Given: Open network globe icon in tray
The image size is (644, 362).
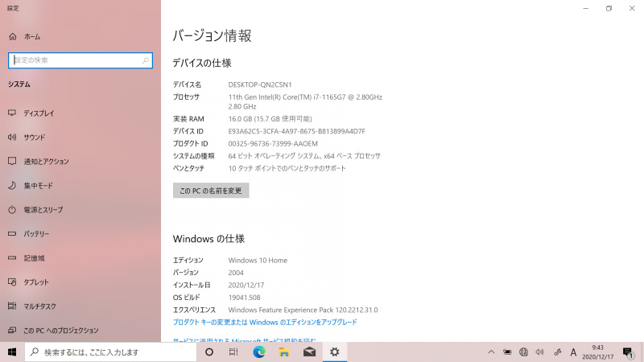Looking at the screenshot, I should click(x=523, y=352).
